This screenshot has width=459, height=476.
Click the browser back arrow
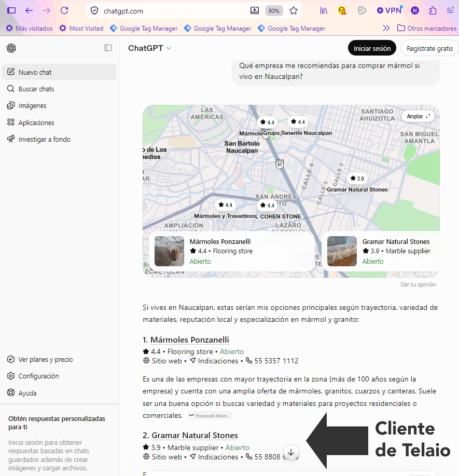[x=29, y=11]
